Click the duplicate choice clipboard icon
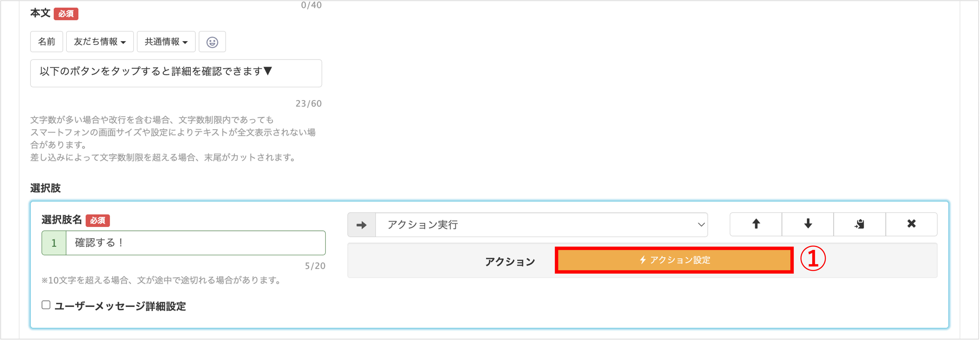980x340 pixels. (859, 224)
